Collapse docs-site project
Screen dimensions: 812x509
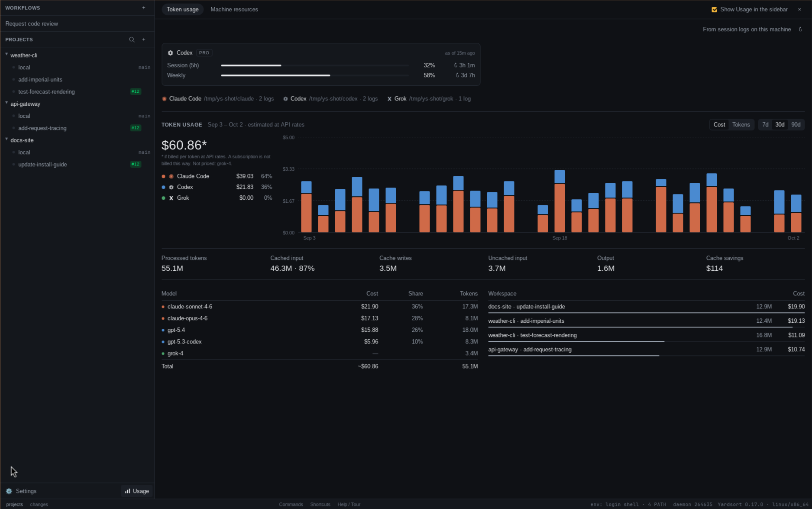(6, 139)
